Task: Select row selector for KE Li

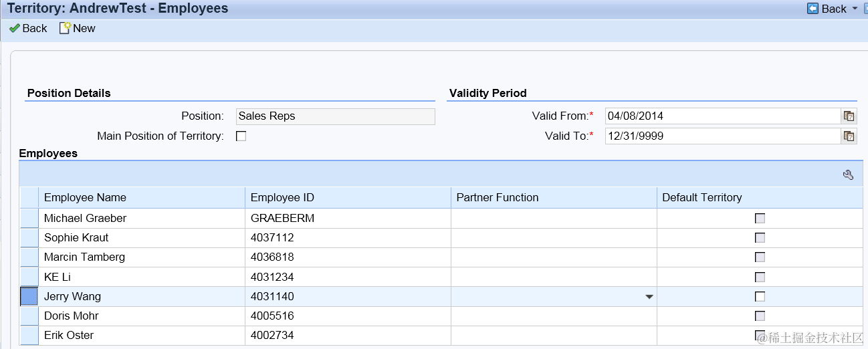Action: [x=29, y=277]
